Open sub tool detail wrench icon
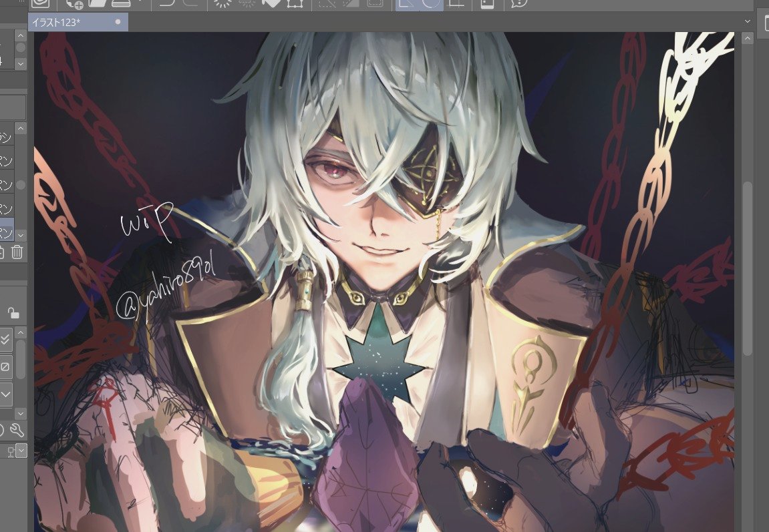 point(17,430)
